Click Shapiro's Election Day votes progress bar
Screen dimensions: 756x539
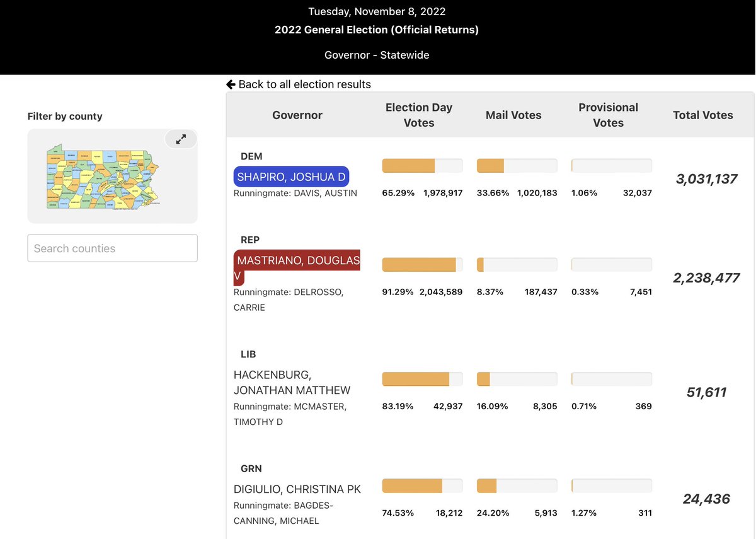422,166
